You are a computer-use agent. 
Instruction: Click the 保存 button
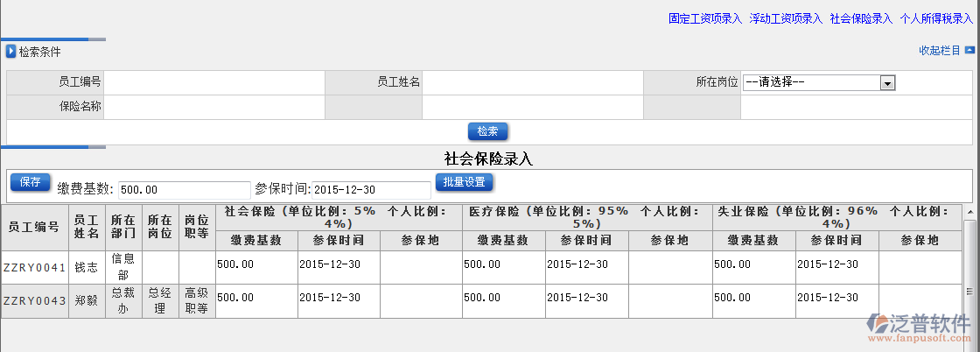(30, 182)
